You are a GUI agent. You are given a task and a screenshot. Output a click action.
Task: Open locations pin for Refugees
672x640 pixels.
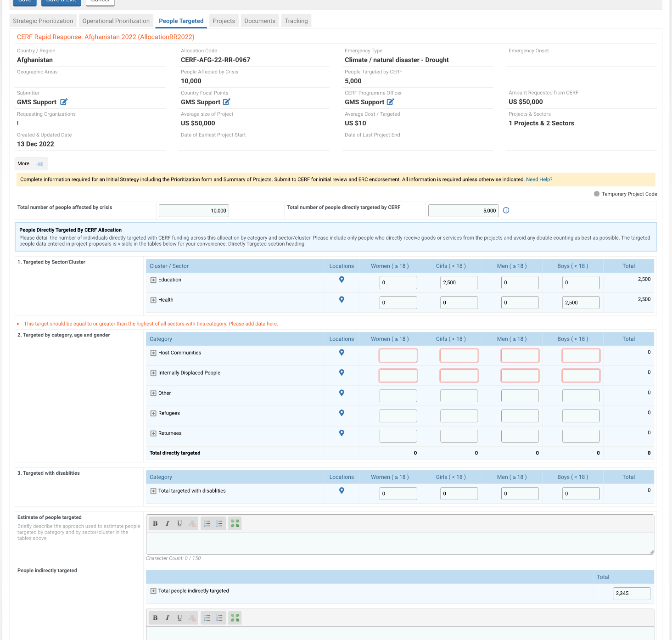click(342, 413)
